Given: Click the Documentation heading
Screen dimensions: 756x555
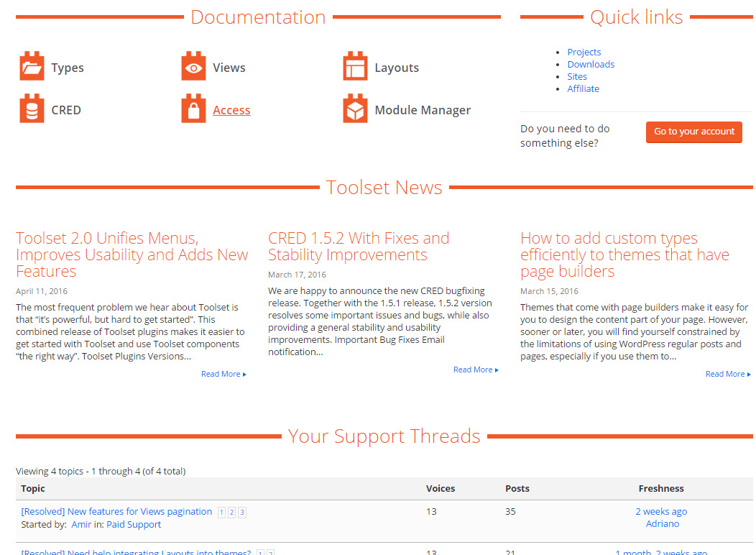Looking at the screenshot, I should point(258,17).
